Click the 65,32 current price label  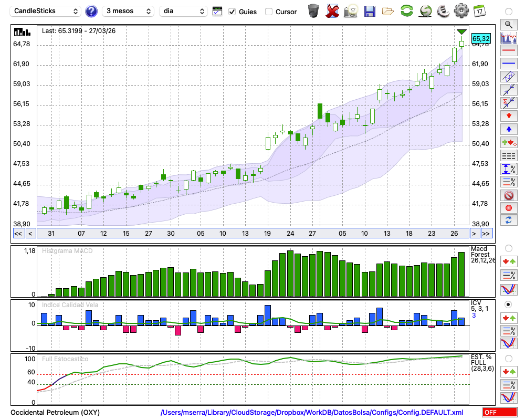[481, 38]
